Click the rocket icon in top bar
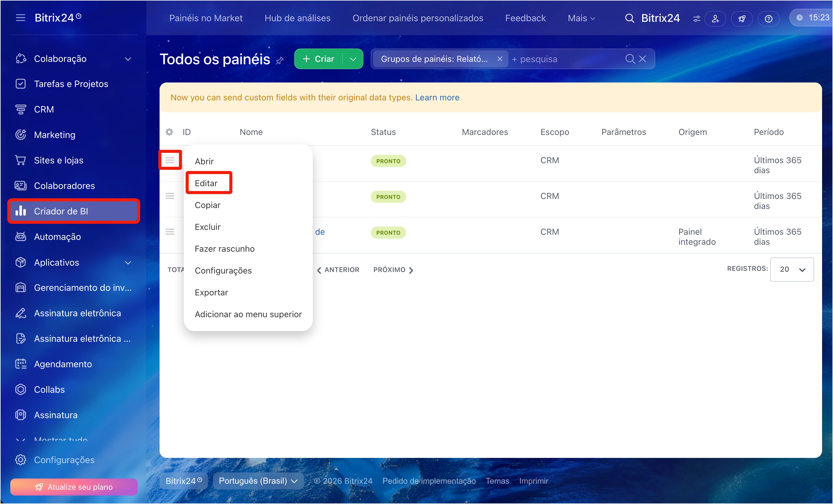Viewport: 833px width, 504px height. tap(742, 18)
